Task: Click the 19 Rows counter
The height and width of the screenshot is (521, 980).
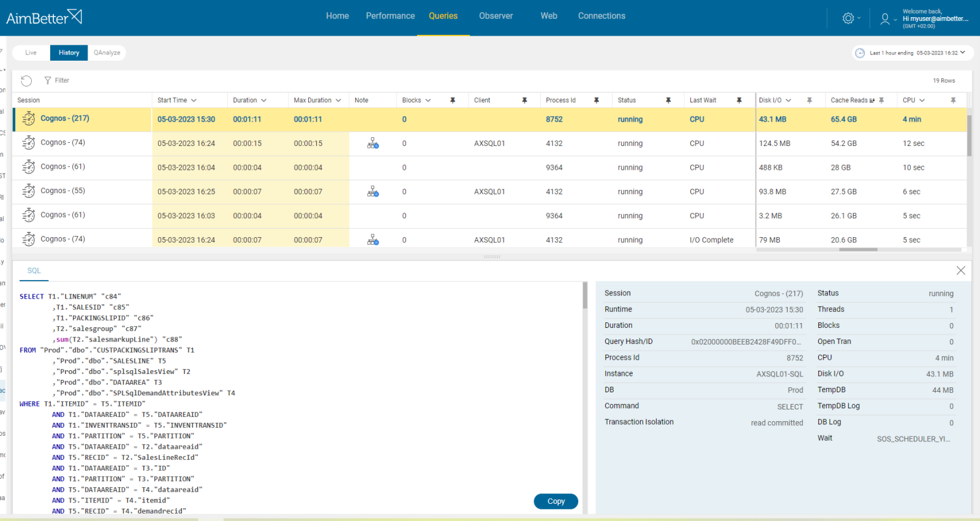Action: pyautogui.click(x=944, y=80)
